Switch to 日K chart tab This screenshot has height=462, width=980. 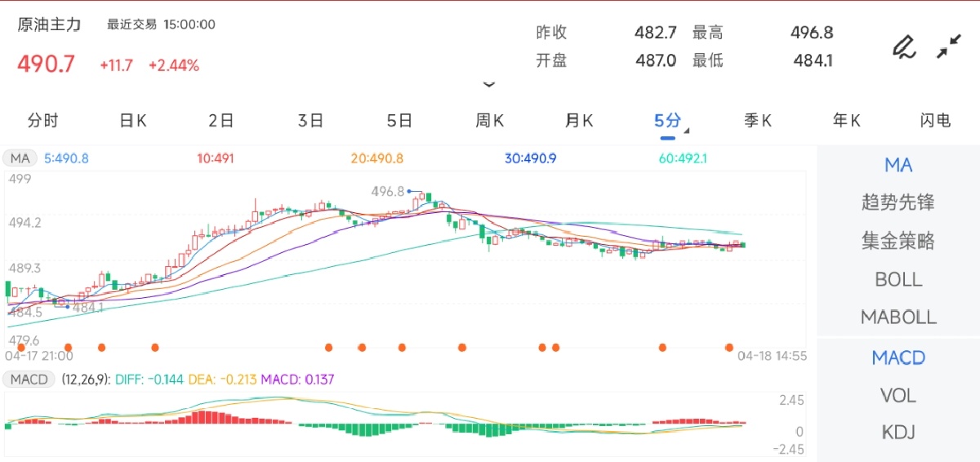click(132, 121)
